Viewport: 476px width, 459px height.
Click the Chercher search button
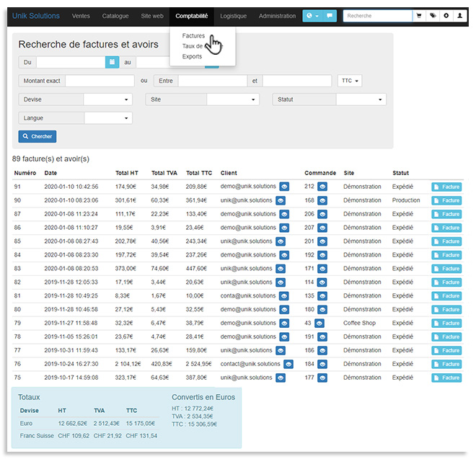click(38, 136)
